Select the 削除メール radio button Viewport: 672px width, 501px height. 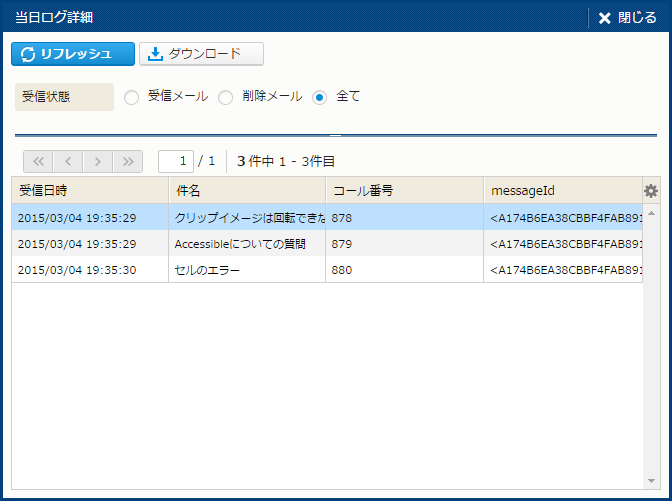(x=225, y=97)
